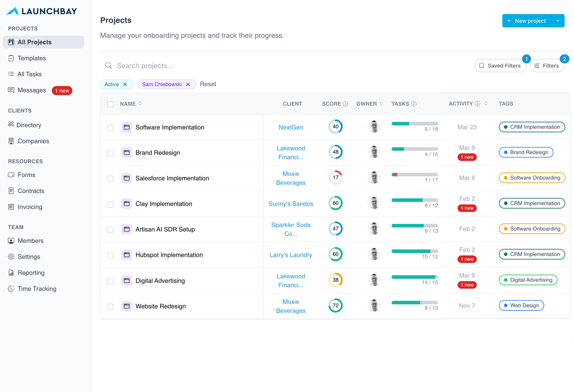Image resolution: width=574 pixels, height=392 pixels.
Task: Click the Activity info icon
Action: click(x=477, y=104)
